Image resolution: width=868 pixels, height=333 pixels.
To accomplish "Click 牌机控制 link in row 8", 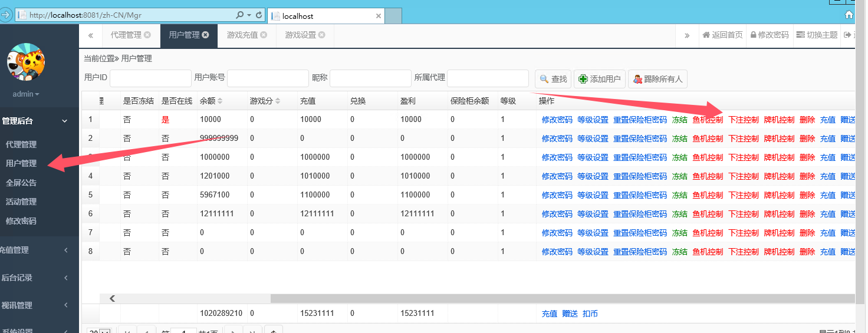I will pyautogui.click(x=779, y=252).
